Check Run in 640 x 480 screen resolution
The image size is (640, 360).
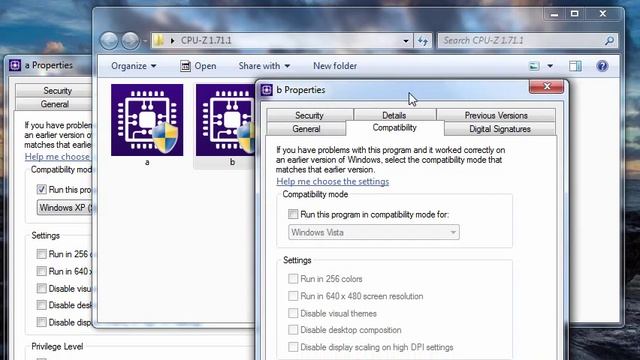[293, 296]
